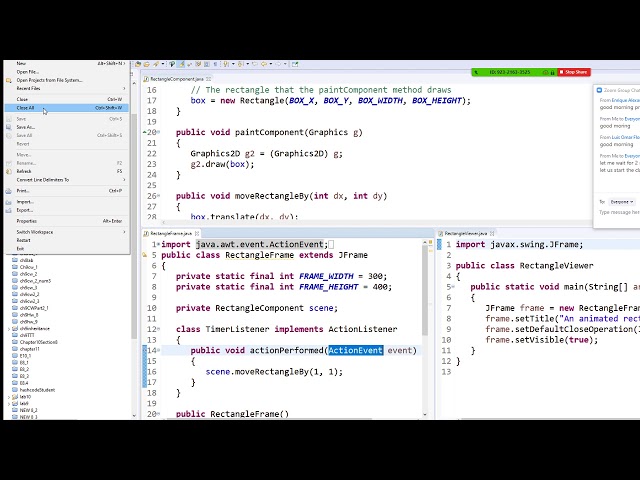Click warning marker on line 5
Viewport: 640px width, 480px height.
[x=144, y=255]
